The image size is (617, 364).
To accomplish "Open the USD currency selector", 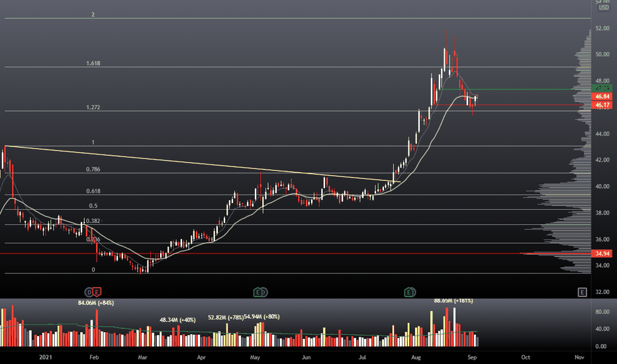I will pyautogui.click(x=604, y=7).
